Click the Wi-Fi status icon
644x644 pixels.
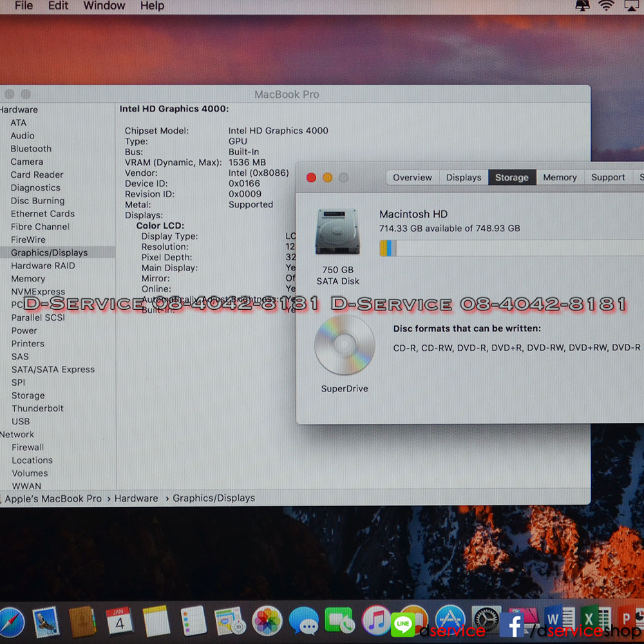[606, 6]
